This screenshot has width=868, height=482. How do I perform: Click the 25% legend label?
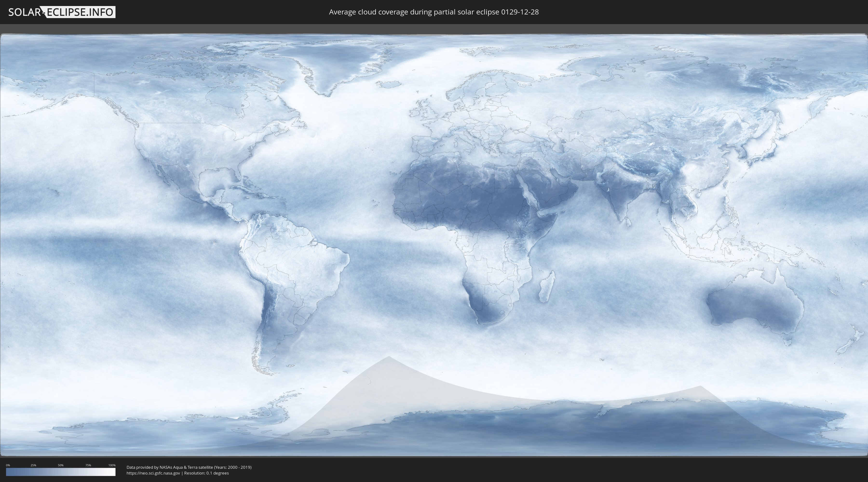tap(33, 465)
